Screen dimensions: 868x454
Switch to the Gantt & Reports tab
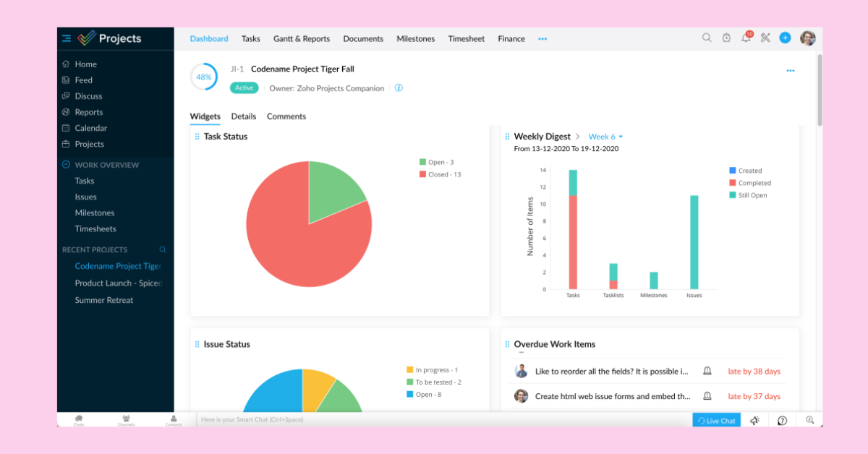tap(302, 38)
